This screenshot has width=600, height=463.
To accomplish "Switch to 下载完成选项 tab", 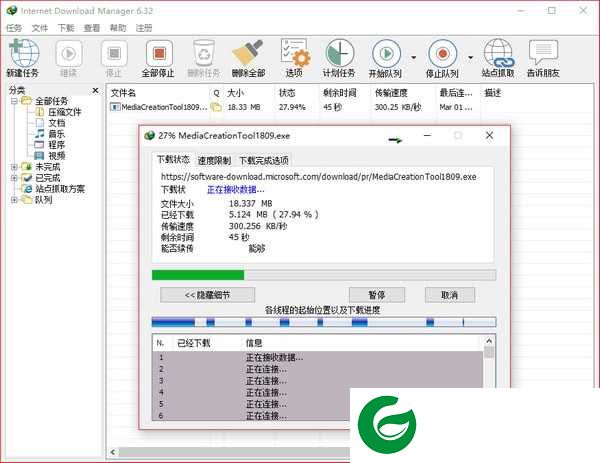I will (264, 161).
